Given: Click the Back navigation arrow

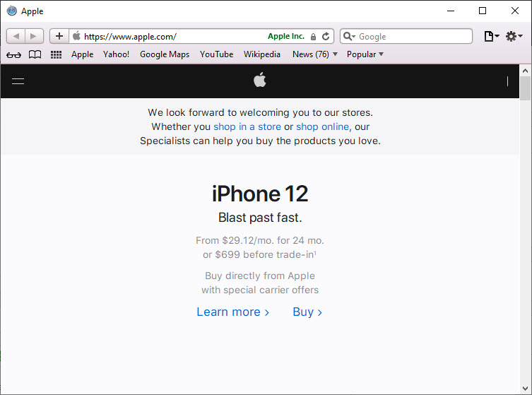Looking at the screenshot, I should 16,36.
